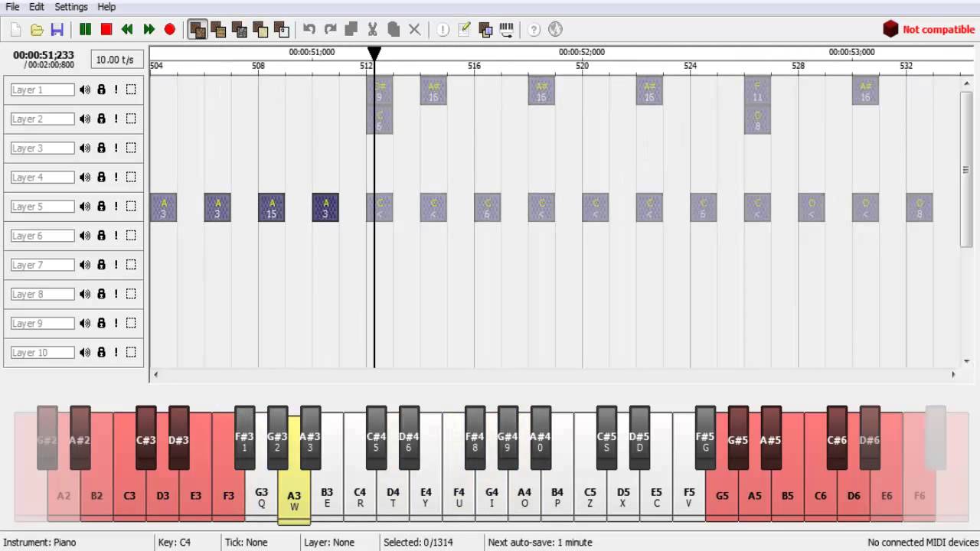The width and height of the screenshot is (980, 551).
Task: Play the F#4 black piano key
Action: coord(475,437)
